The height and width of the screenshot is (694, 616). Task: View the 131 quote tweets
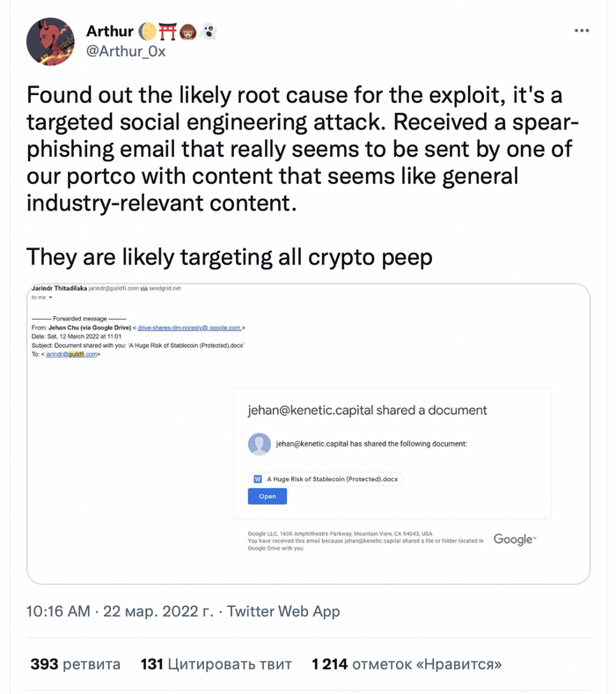(x=217, y=663)
